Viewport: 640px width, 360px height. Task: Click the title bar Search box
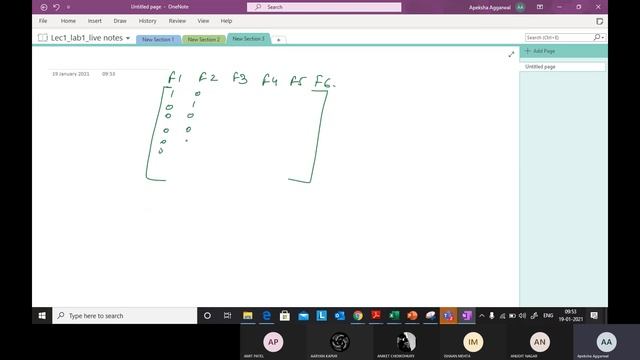point(324,7)
